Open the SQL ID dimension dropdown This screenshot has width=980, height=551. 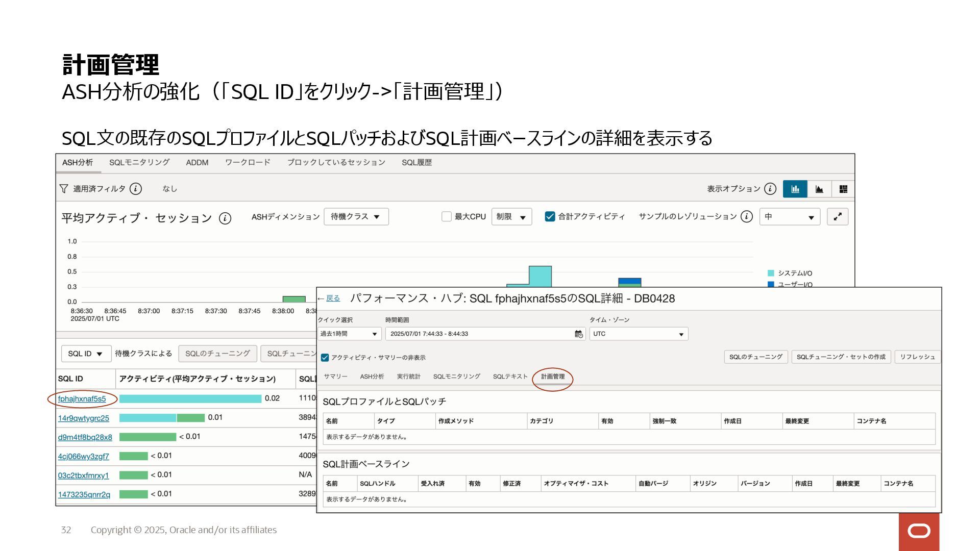86,354
